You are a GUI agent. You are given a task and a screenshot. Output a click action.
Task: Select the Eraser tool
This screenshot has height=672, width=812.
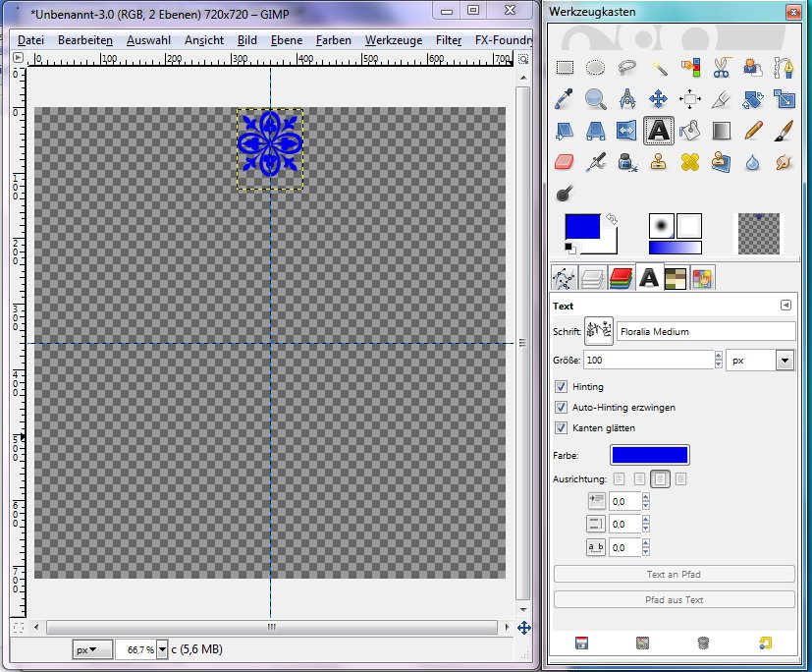565,162
